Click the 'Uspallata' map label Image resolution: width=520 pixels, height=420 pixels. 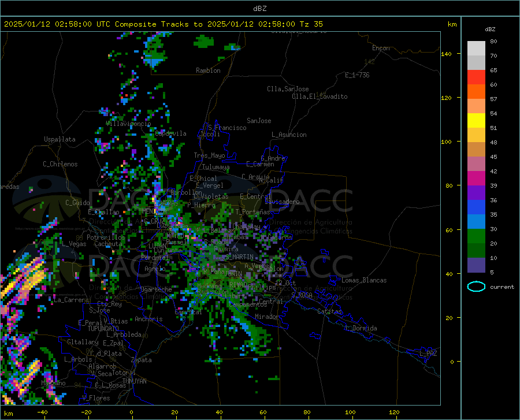60,139
